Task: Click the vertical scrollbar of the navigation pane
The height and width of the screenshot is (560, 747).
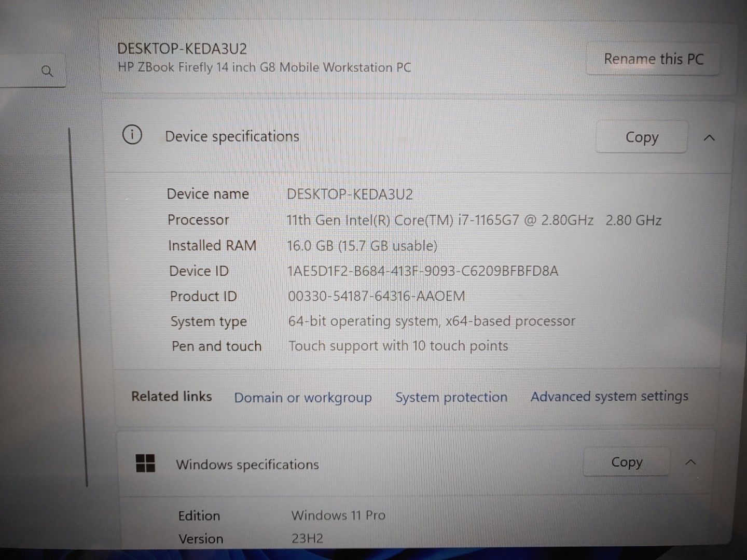Action: point(78,306)
